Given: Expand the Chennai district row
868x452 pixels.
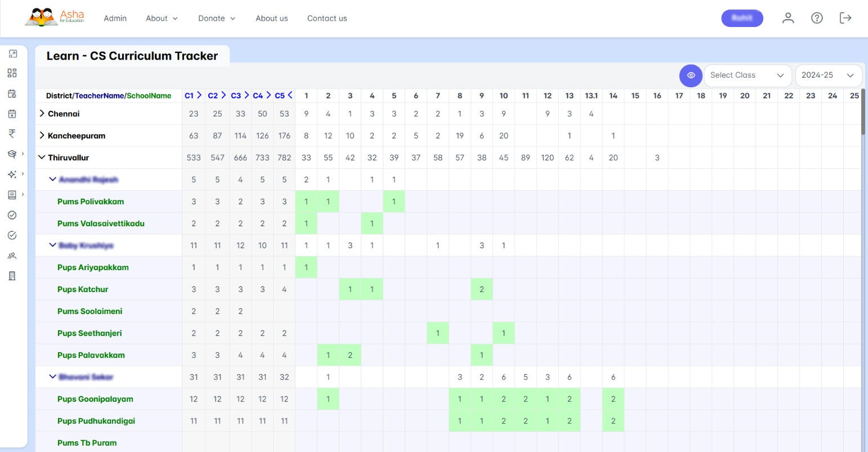Looking at the screenshot, I should (x=42, y=114).
